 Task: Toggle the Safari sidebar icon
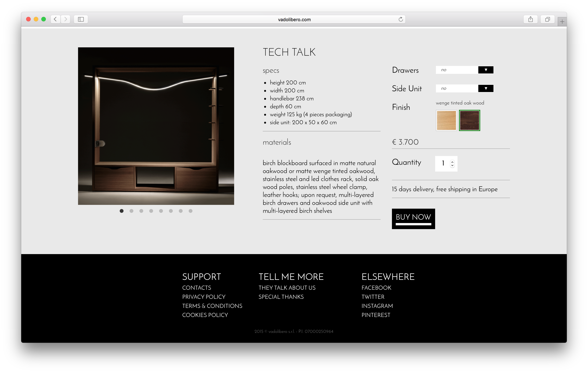tap(81, 19)
